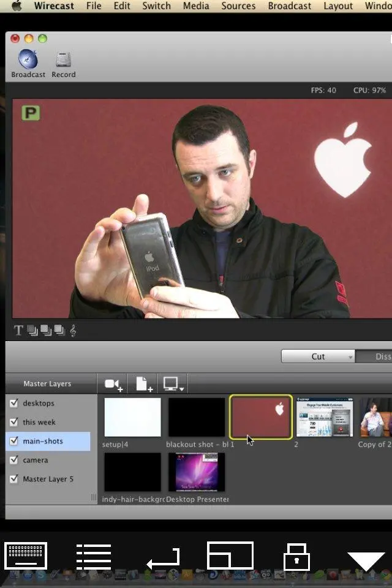
Task: Click the live preview video area
Action: coord(202,208)
